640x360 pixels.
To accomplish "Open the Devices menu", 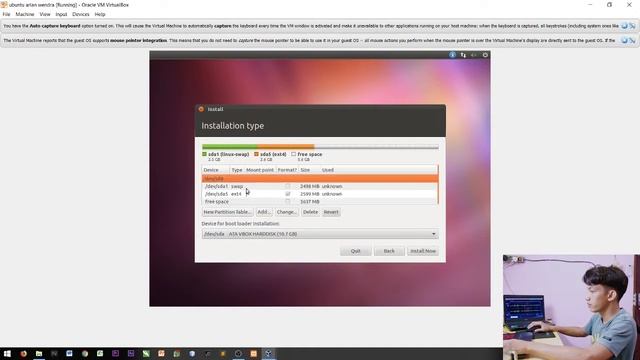I will [x=80, y=14].
